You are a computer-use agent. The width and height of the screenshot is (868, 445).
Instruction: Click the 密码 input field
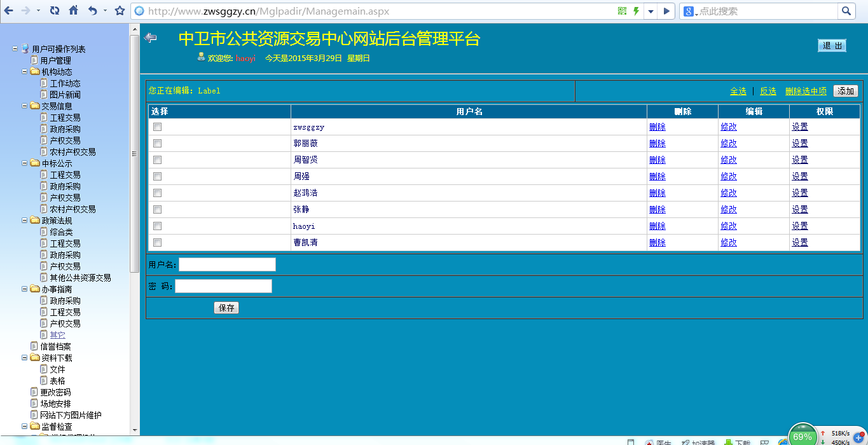click(223, 286)
